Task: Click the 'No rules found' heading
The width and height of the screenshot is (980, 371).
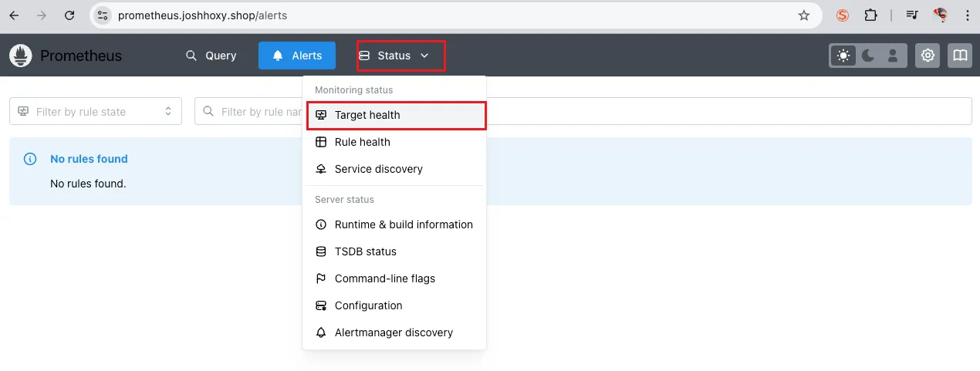Action: [x=89, y=159]
